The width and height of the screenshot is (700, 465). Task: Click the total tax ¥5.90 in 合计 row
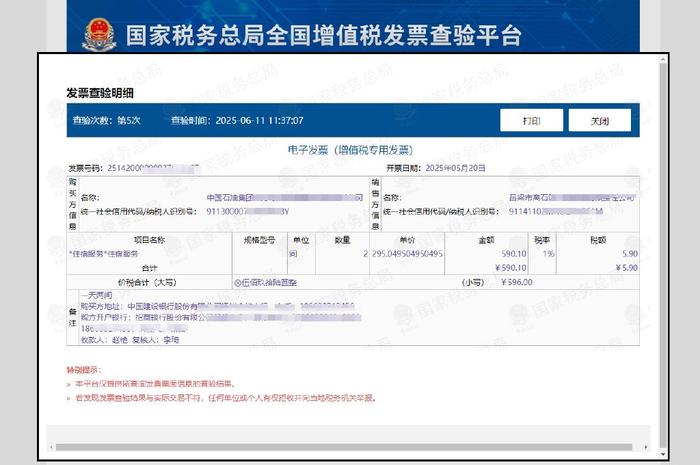coord(627,268)
